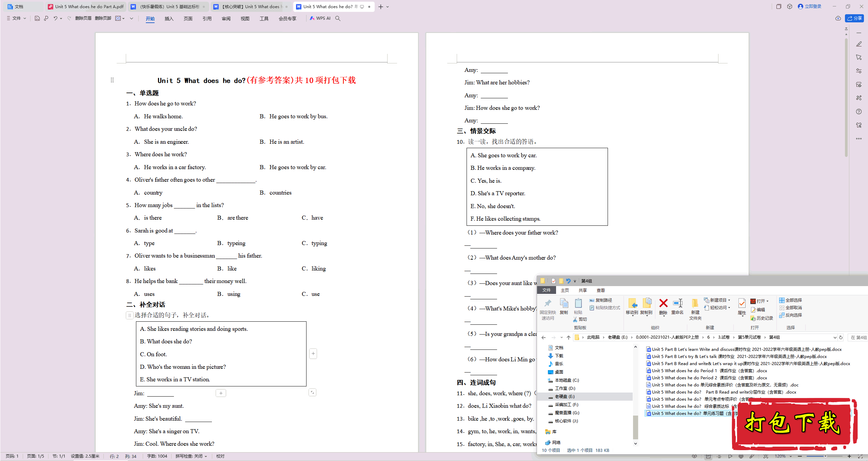Click the 分享 share button

coord(854,18)
